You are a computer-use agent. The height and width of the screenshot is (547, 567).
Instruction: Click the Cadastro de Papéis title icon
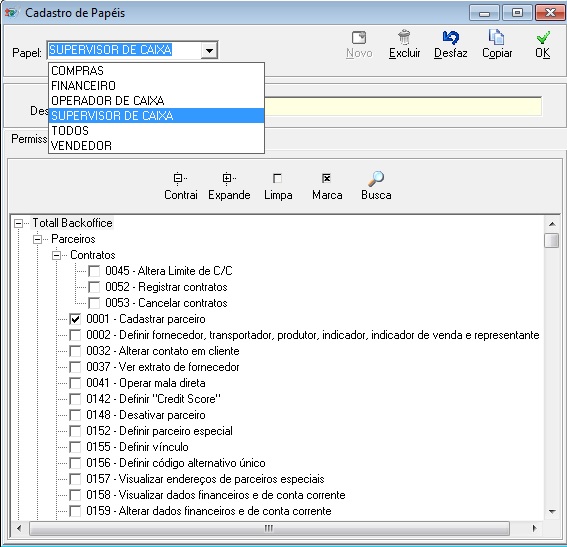tap(11, 13)
